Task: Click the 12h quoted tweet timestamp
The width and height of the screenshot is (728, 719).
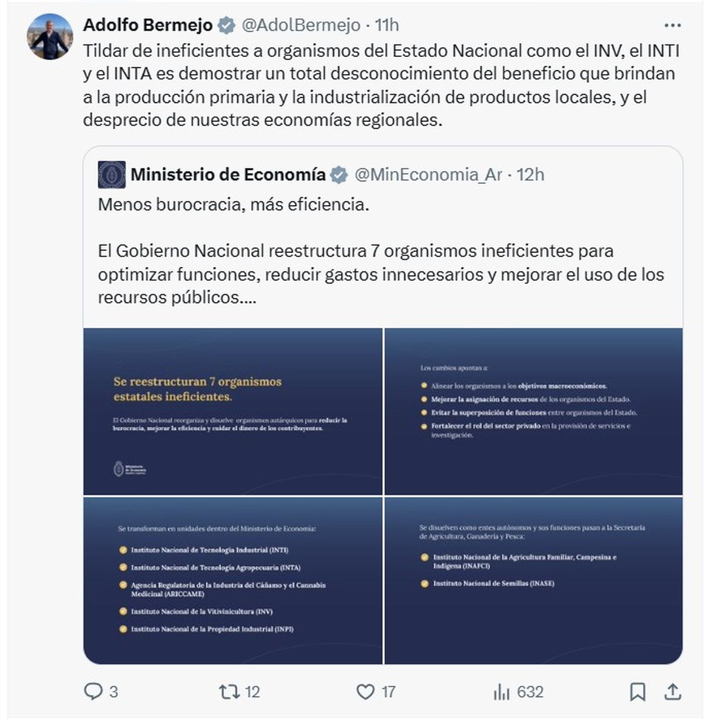Action: point(531,175)
